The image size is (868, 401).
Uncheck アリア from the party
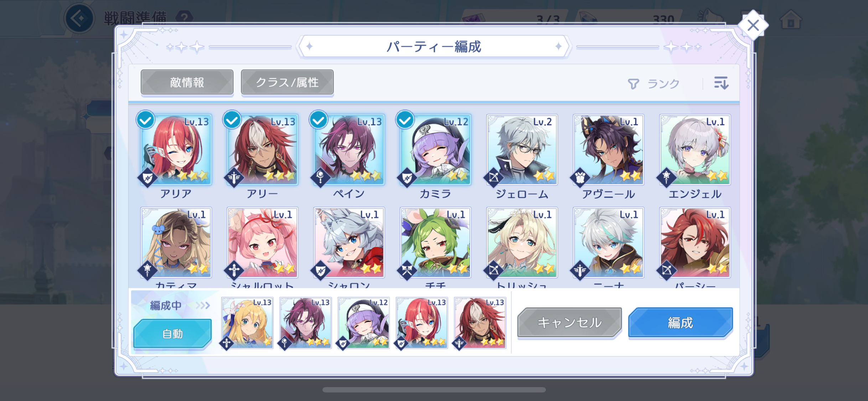(x=145, y=120)
